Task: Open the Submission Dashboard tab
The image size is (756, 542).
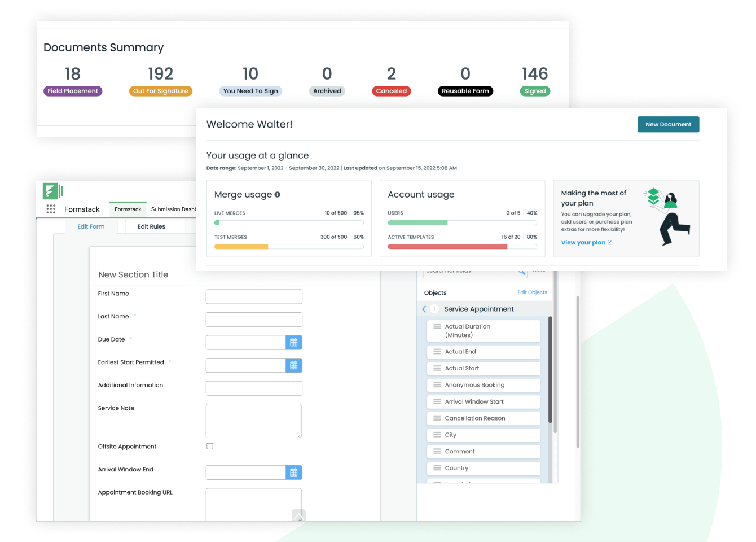Action: click(173, 209)
